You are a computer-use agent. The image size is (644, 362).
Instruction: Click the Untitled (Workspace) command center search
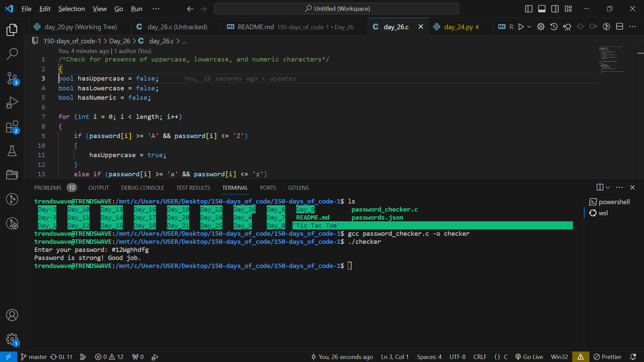click(x=336, y=9)
